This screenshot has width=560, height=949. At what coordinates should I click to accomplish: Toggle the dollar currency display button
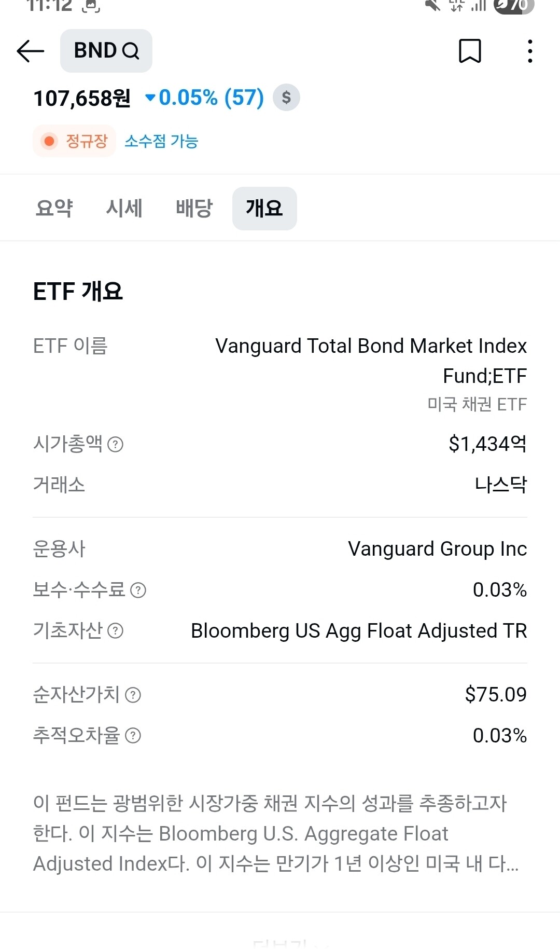tap(286, 98)
